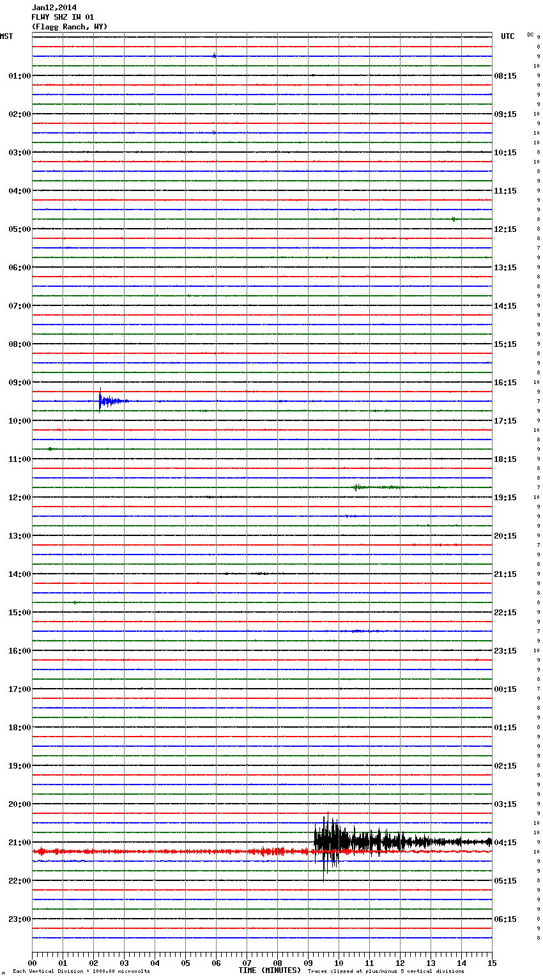Click the '02:15' UTC time label

(x=505, y=766)
